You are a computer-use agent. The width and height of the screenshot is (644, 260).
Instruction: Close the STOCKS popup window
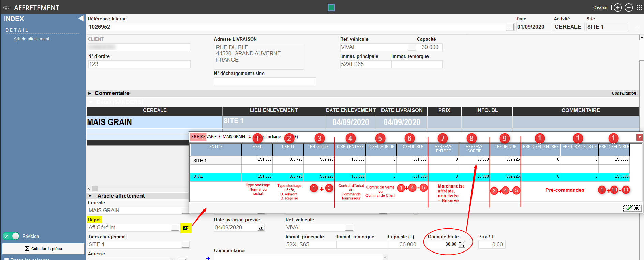640,137
